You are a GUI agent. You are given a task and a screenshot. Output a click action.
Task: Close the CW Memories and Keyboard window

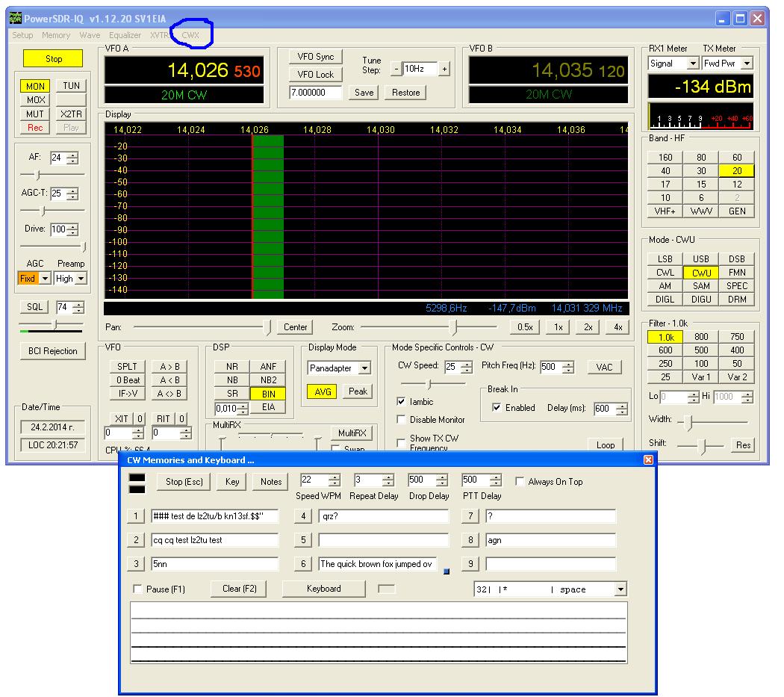pos(648,460)
